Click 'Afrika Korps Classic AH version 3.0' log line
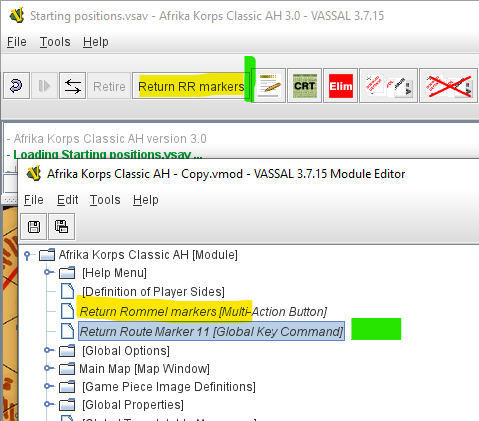The image size is (479, 421). [x=107, y=139]
